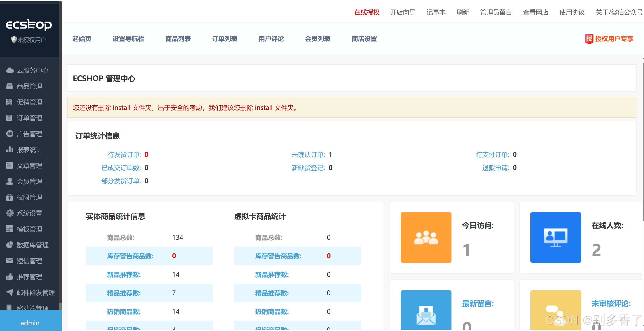Expand the 会员管理 sidebar section
644x331 pixels.
[29, 182]
